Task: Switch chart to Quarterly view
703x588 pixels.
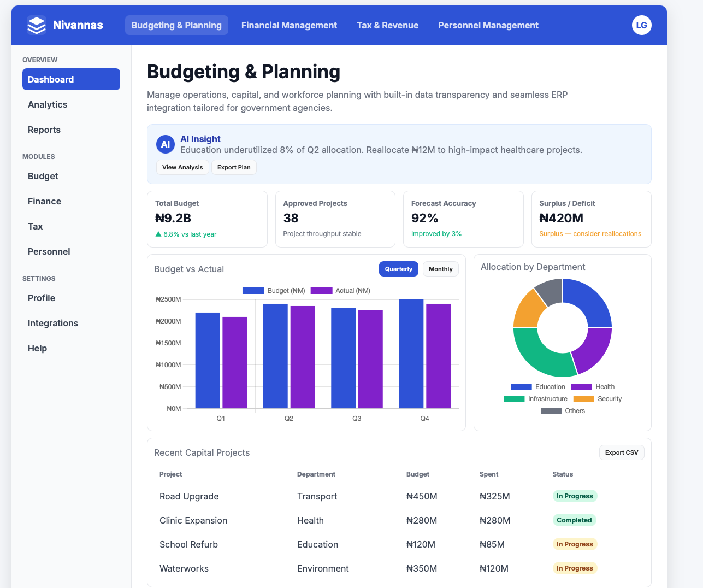Action: point(398,269)
